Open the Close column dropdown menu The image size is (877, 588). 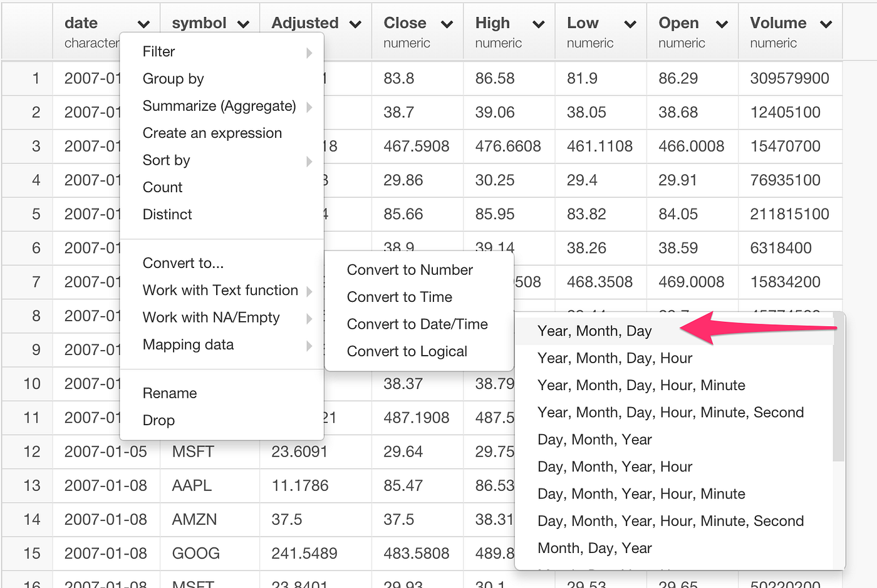447,23
